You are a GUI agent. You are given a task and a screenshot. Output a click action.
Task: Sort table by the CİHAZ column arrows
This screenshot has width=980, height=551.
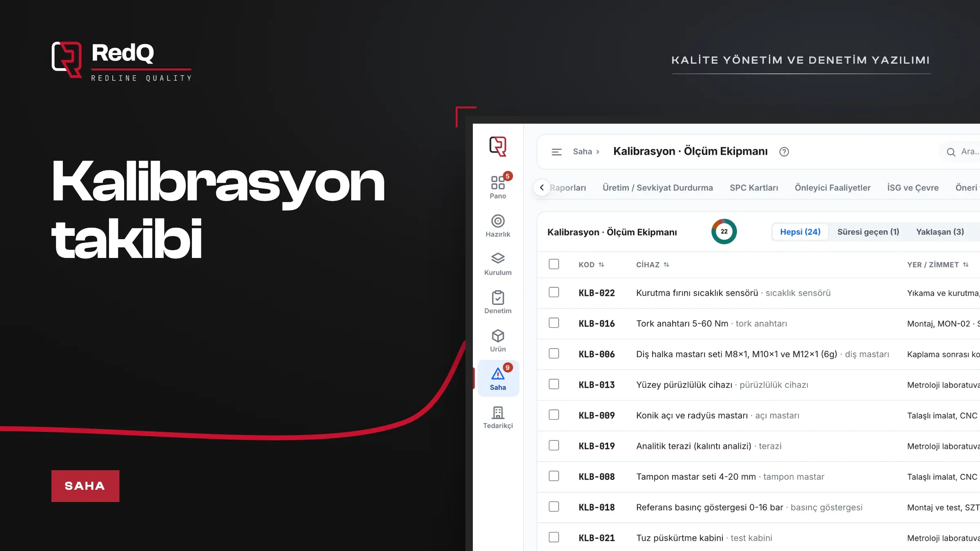tap(666, 264)
